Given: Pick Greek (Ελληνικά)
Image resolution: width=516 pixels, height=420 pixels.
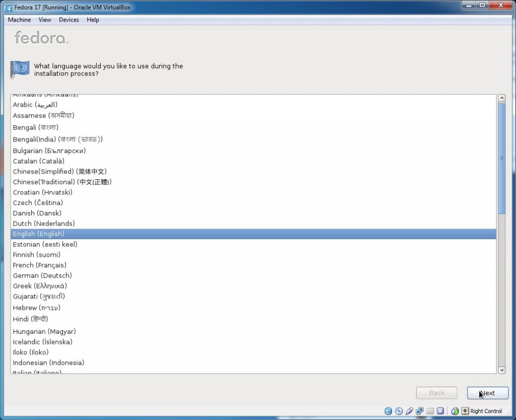Looking at the screenshot, I should [x=253, y=286].
